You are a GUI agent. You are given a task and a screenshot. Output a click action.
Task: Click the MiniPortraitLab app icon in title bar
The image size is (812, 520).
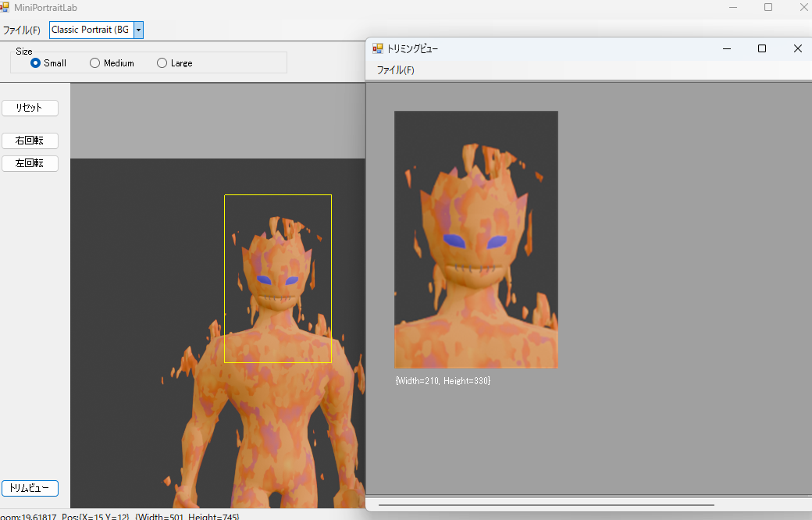(x=5, y=7)
